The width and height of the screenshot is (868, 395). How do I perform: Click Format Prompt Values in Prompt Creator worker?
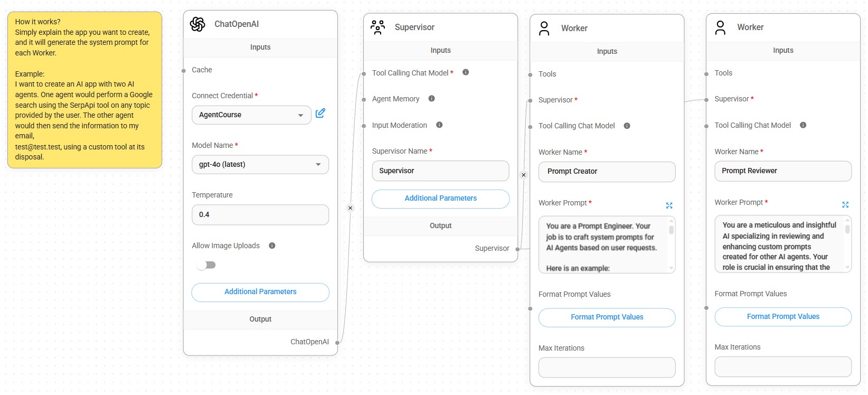coord(607,317)
